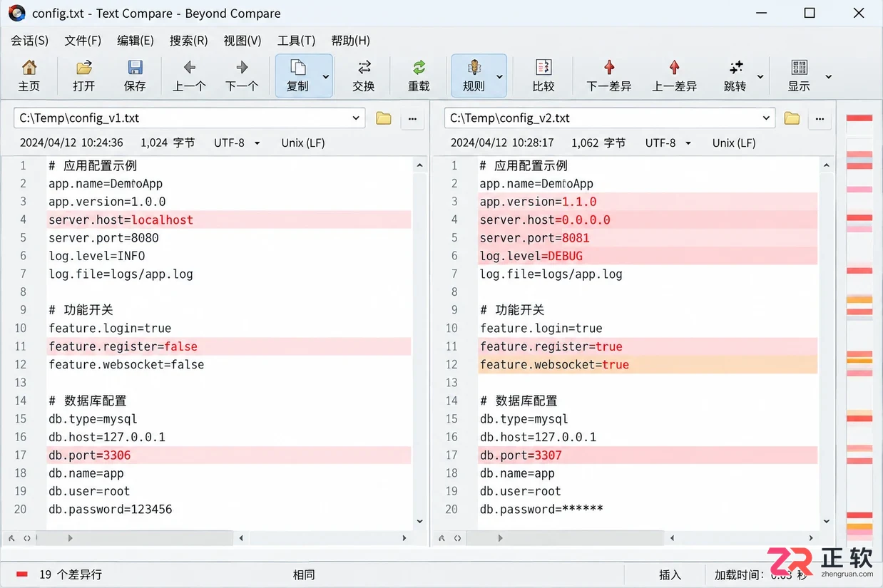This screenshot has width=883, height=588.
Task: Browse folder for right file
Action: click(x=792, y=118)
